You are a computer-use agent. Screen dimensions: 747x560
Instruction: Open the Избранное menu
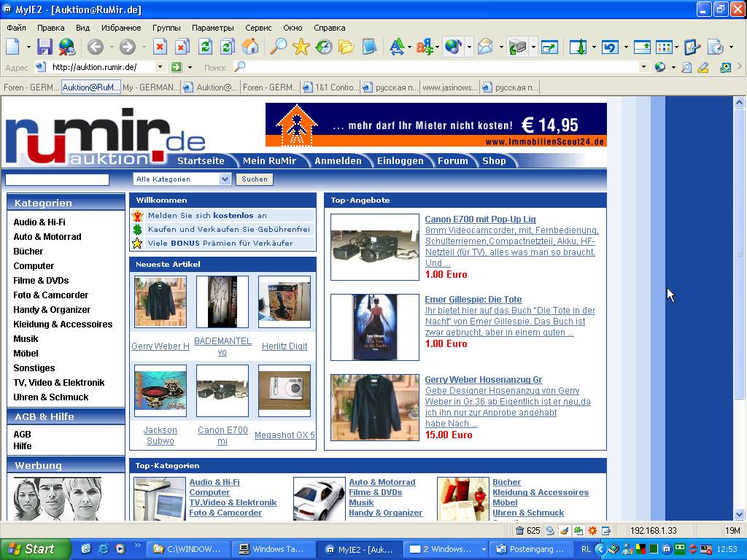coord(121,28)
